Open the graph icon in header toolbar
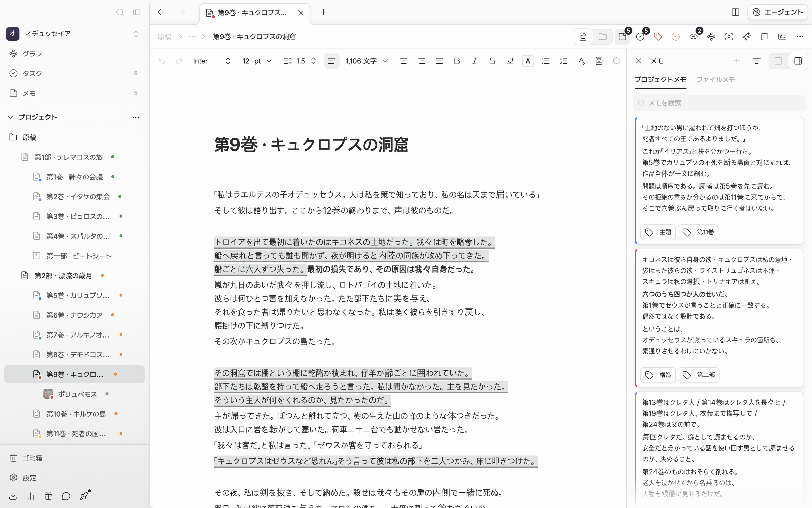 pyautogui.click(x=711, y=37)
